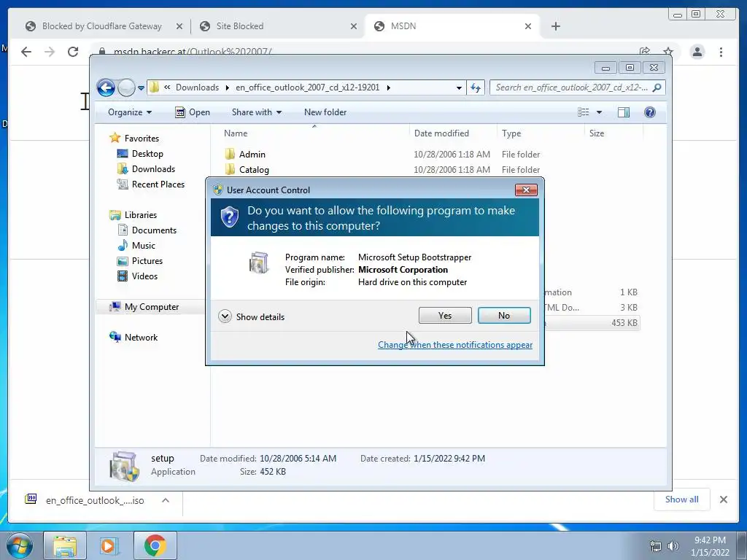
Task: Open the Share with menu
Action: 256,112
